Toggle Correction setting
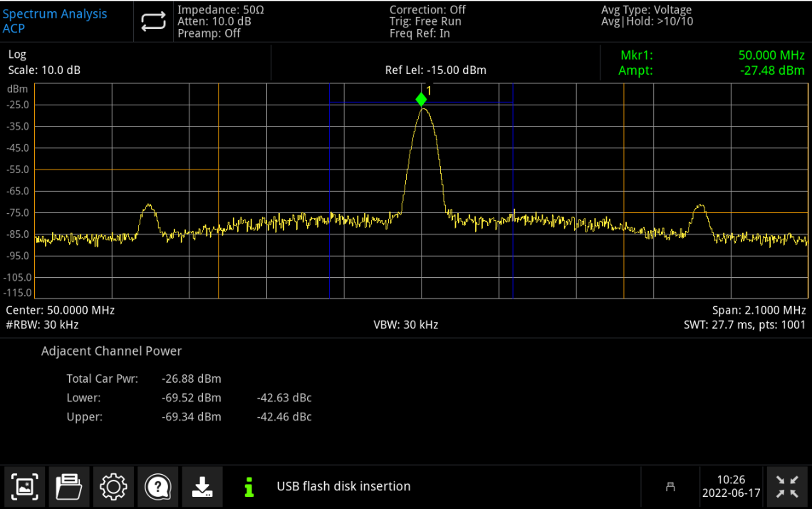The image size is (812, 509). pos(427,9)
